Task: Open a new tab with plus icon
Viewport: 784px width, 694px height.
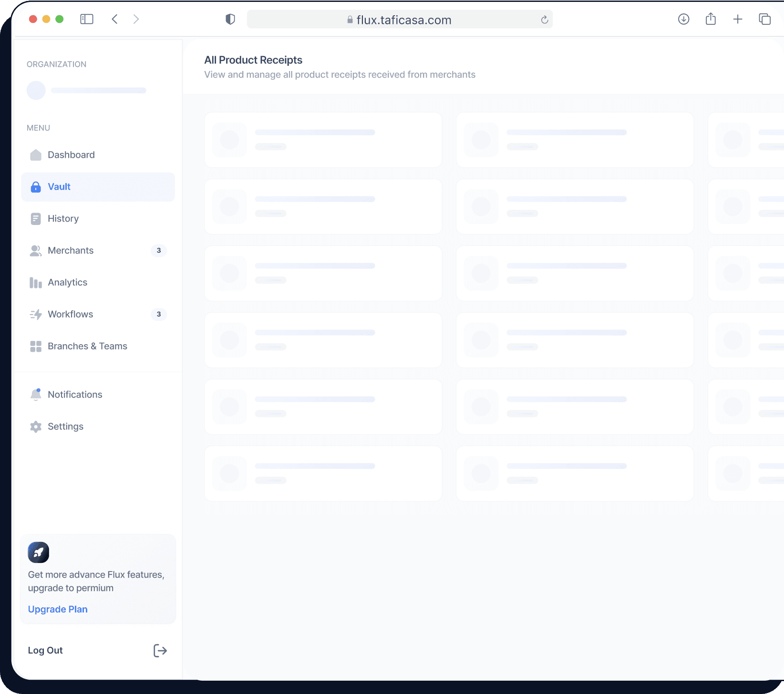Action: pyautogui.click(x=738, y=19)
